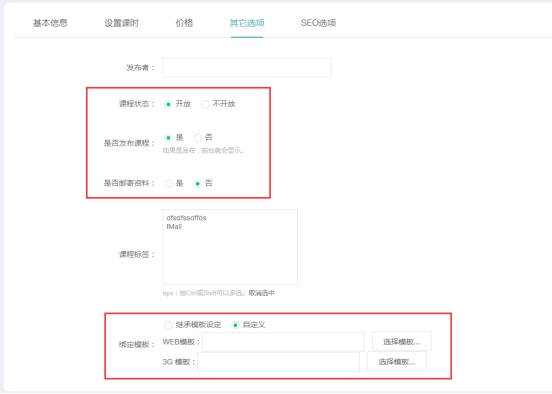Select dfsdfssdffds in the 课程标签 list
Screen dimensions: 552x394
186,218
